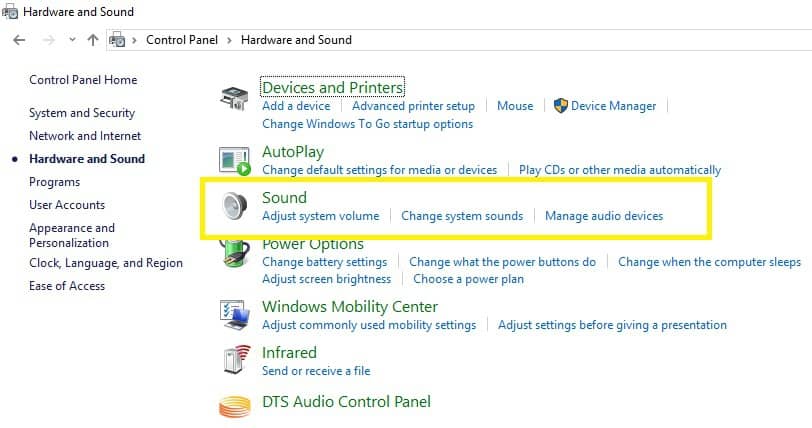Click the Power Options battery icon

point(235,253)
